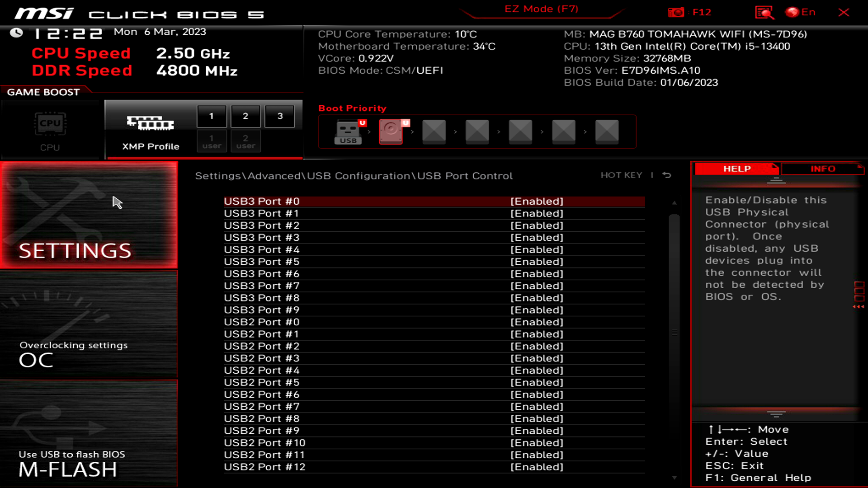This screenshot has width=868, height=488.
Task: Select XMP Profile 2 user option
Action: pyautogui.click(x=245, y=141)
